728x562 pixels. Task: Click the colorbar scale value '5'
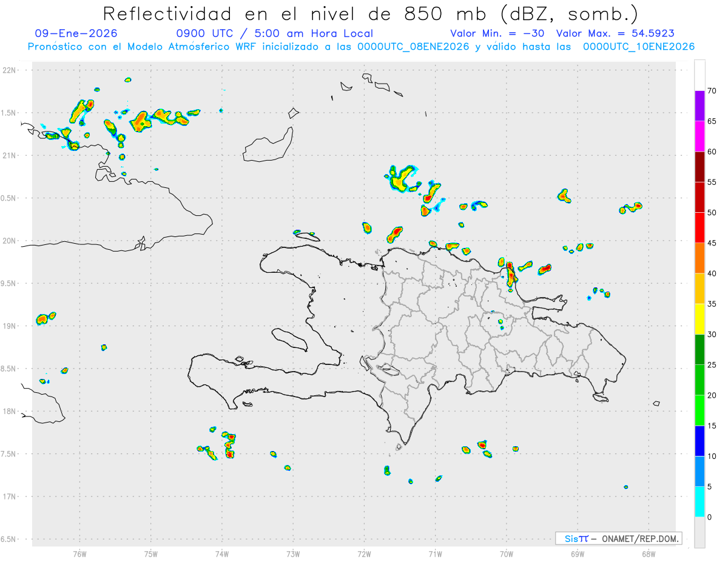[710, 487]
